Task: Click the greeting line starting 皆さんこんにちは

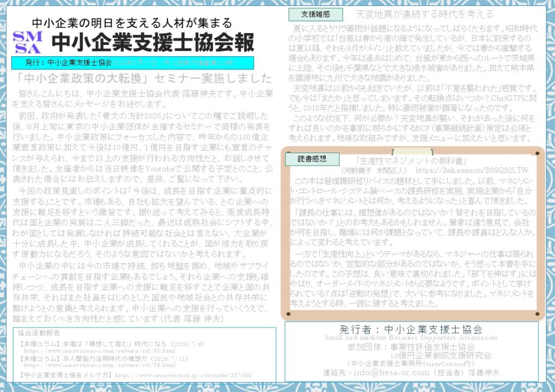Action: (143, 99)
